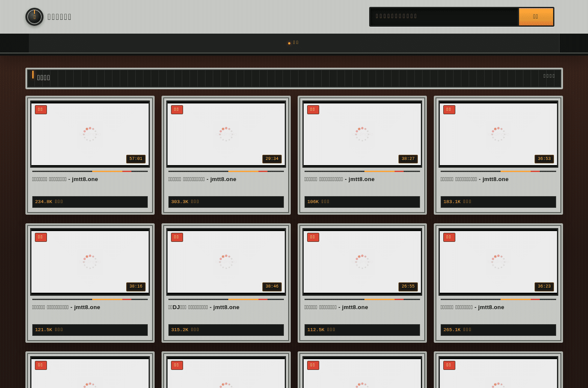Open the video thumbnail showing 57:01
This screenshot has width=588, height=388.
90,134
